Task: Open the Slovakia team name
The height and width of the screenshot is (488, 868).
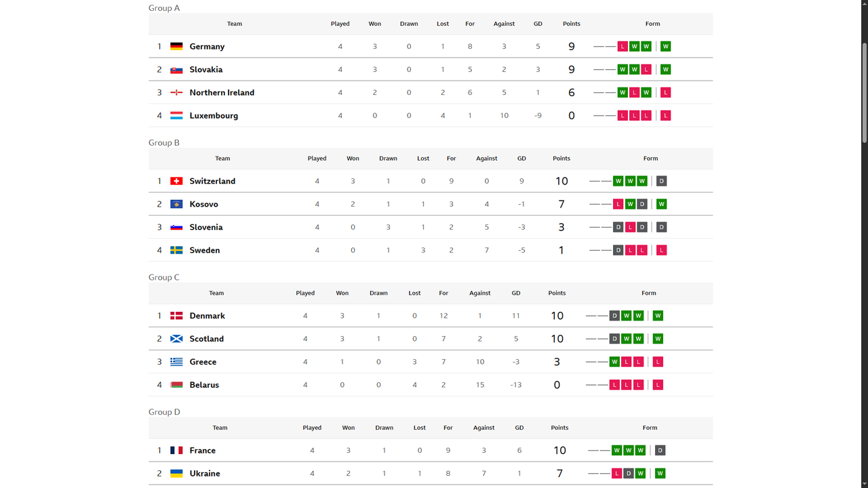Action: [206, 69]
